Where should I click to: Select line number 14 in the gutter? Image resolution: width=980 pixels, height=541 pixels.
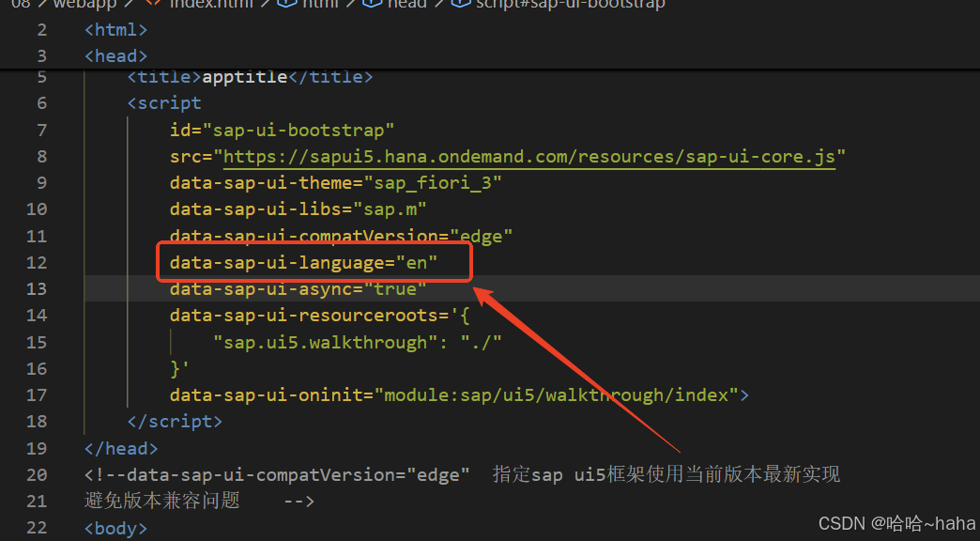37,316
